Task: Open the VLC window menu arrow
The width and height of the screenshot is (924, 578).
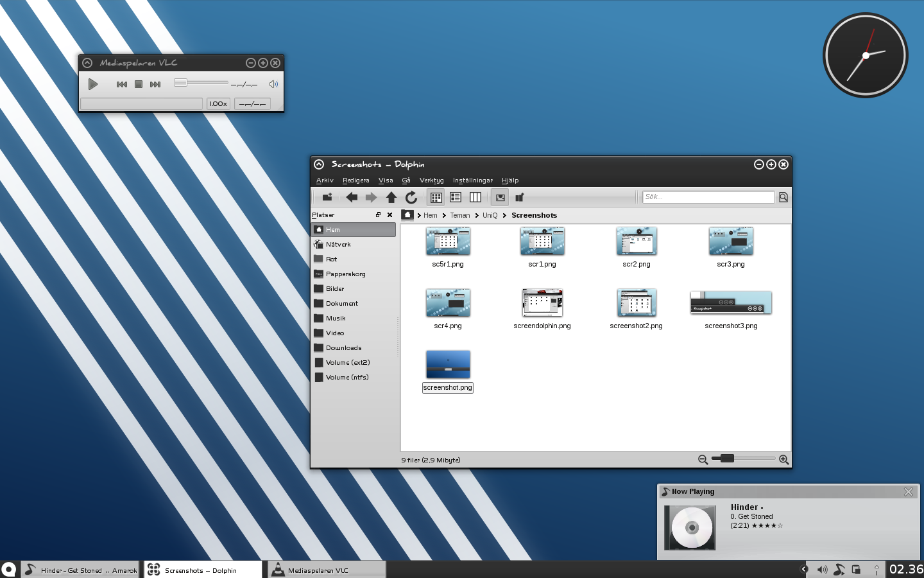Action: pyautogui.click(x=87, y=63)
